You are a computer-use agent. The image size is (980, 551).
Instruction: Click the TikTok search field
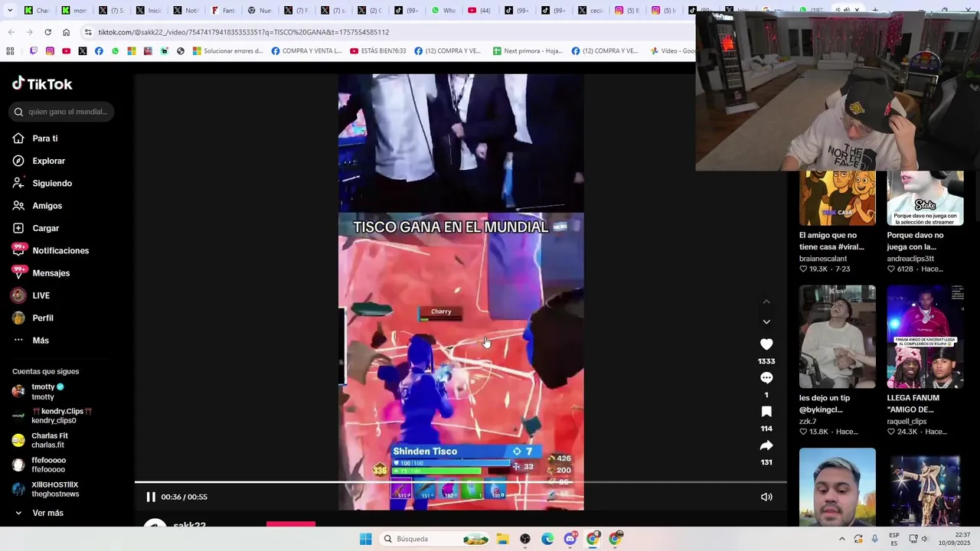(63, 112)
